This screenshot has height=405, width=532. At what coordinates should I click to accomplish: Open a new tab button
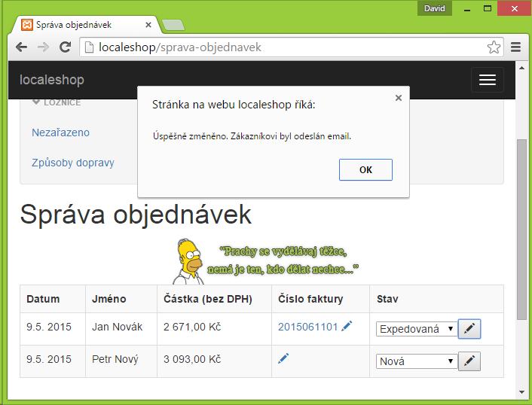[x=173, y=25]
